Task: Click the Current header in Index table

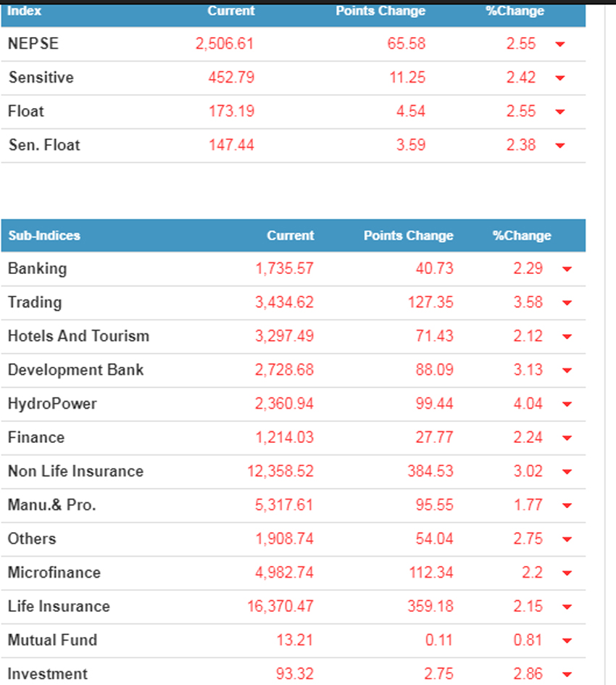Action: (231, 11)
